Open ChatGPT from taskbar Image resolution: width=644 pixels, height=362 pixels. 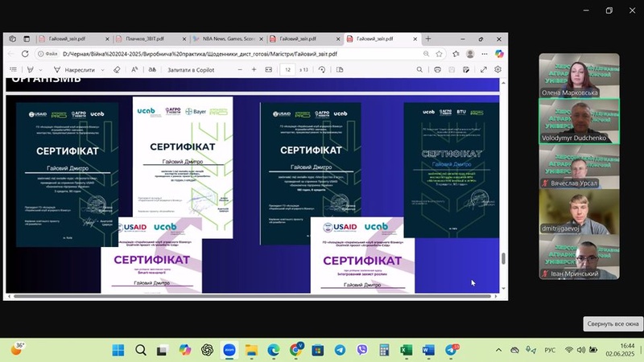coord(207,350)
